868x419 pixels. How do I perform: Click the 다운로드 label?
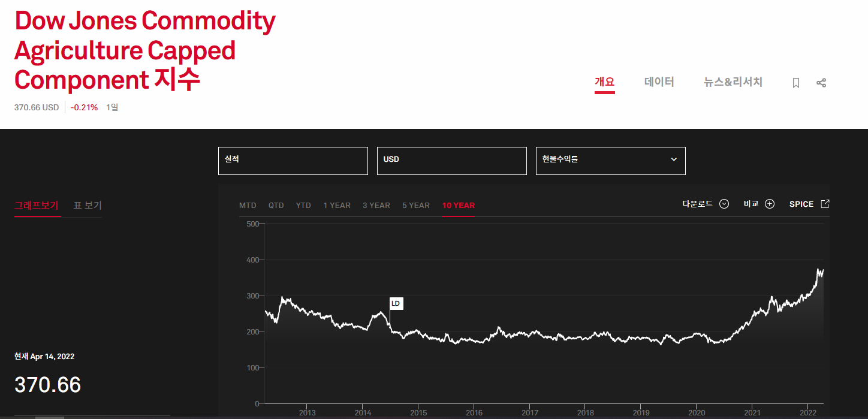pos(698,204)
